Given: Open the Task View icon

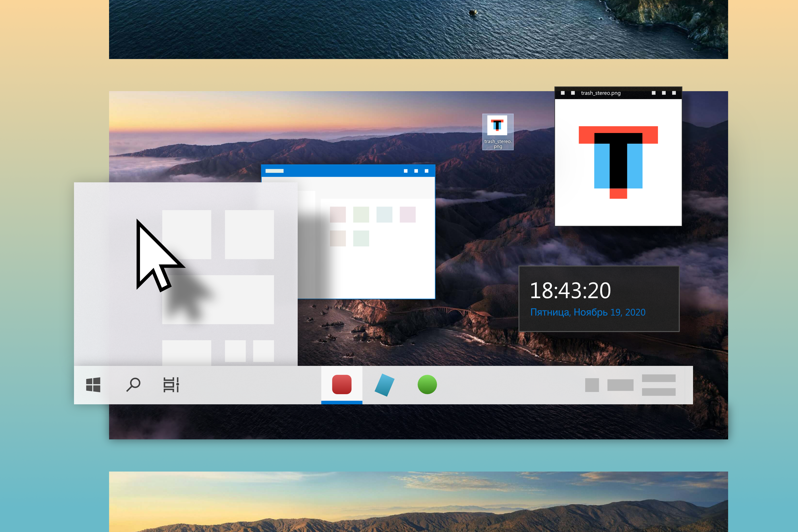Looking at the screenshot, I should (x=171, y=385).
